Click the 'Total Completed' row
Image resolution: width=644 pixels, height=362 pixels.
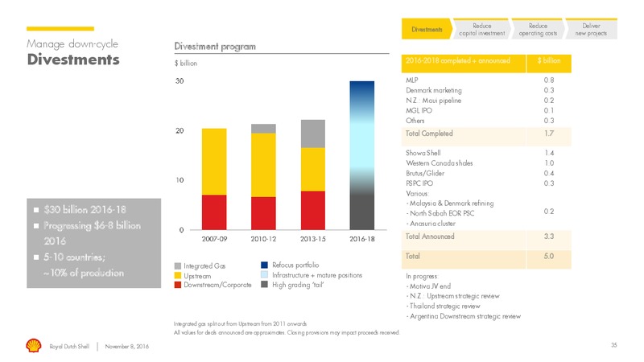point(486,136)
